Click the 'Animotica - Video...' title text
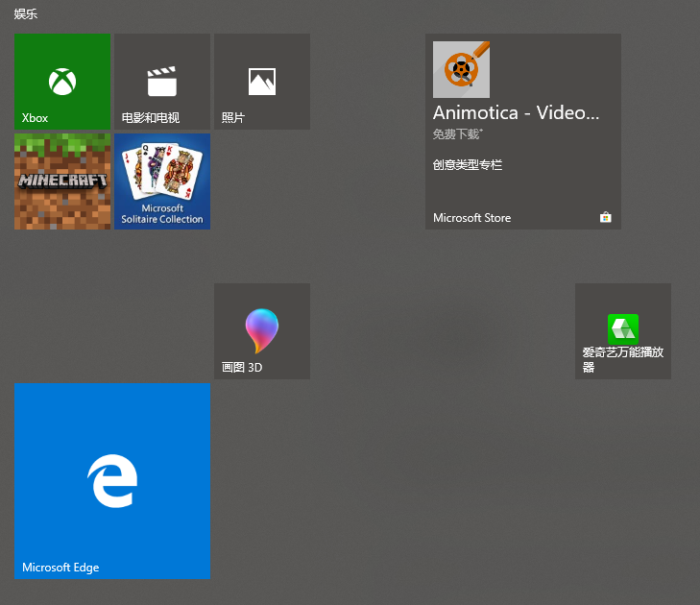The height and width of the screenshot is (605, 700). [x=516, y=112]
